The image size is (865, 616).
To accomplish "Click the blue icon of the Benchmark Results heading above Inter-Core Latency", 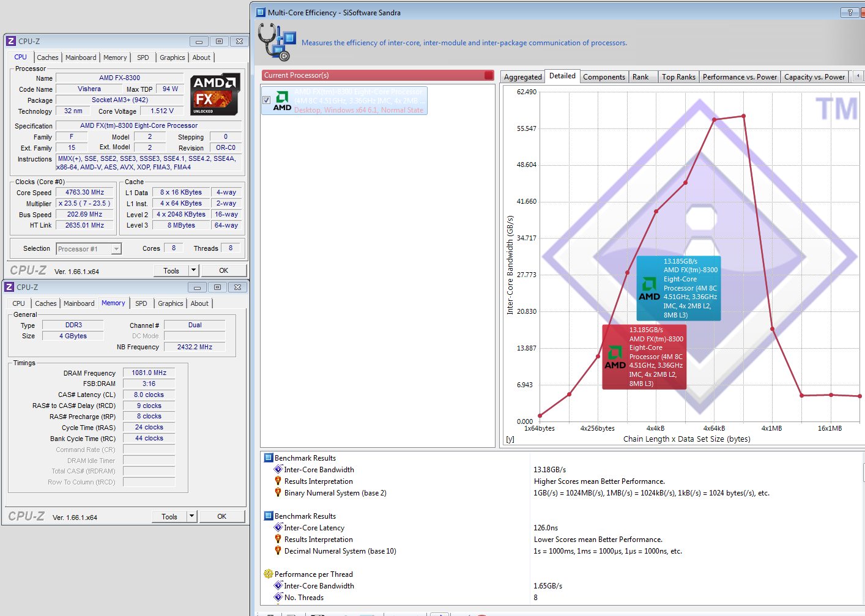I will (268, 516).
